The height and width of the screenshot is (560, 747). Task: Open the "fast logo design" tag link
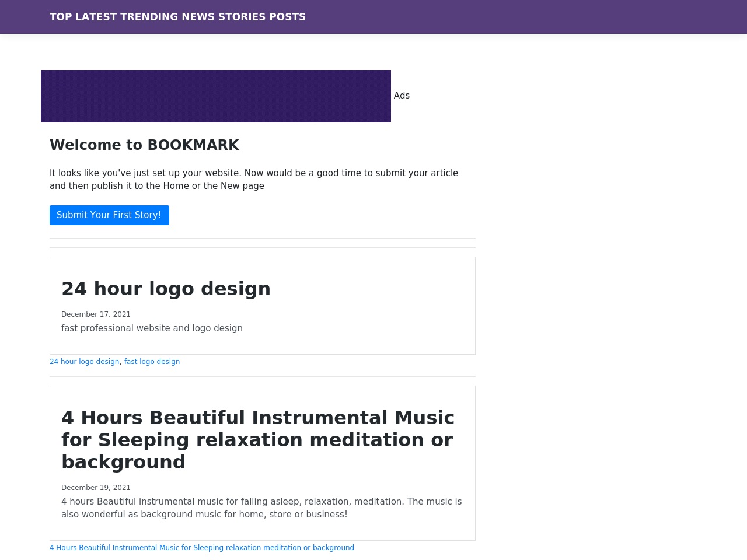pos(152,362)
